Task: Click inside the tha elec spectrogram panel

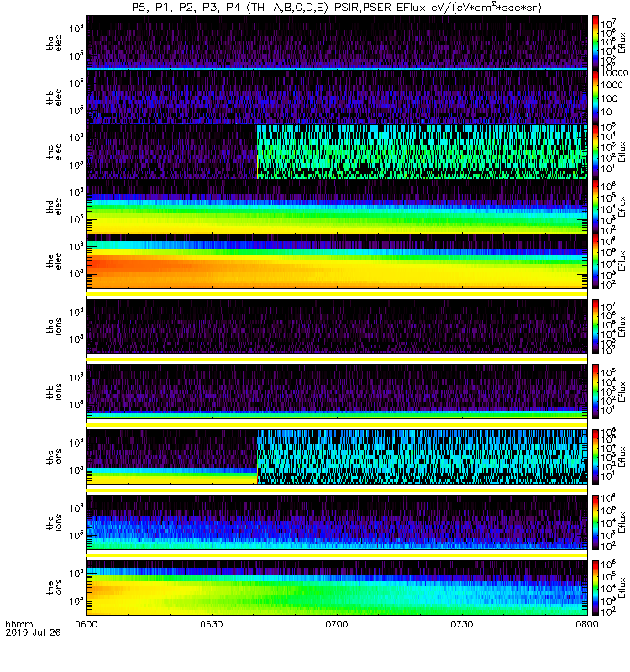Action: [337, 43]
